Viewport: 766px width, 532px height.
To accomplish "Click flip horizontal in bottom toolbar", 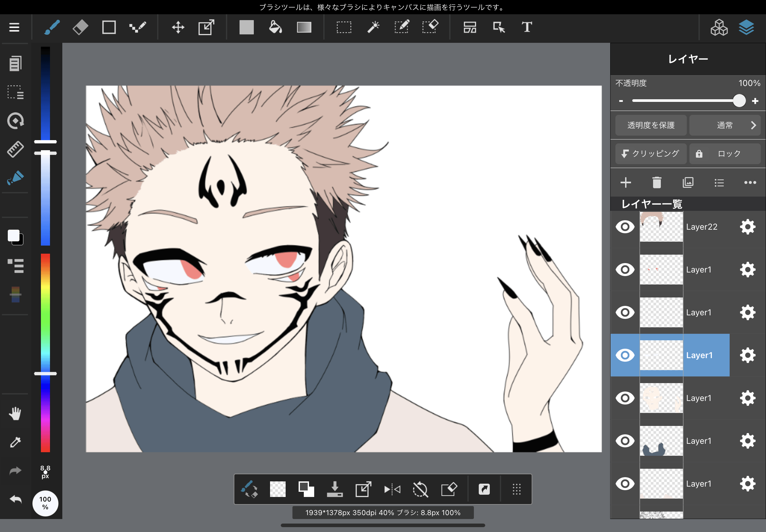I will [392, 489].
